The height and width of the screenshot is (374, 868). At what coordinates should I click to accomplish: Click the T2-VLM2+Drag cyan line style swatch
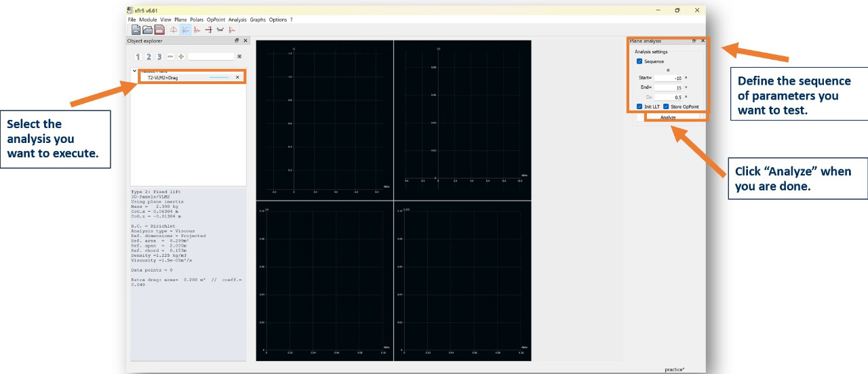(219, 78)
